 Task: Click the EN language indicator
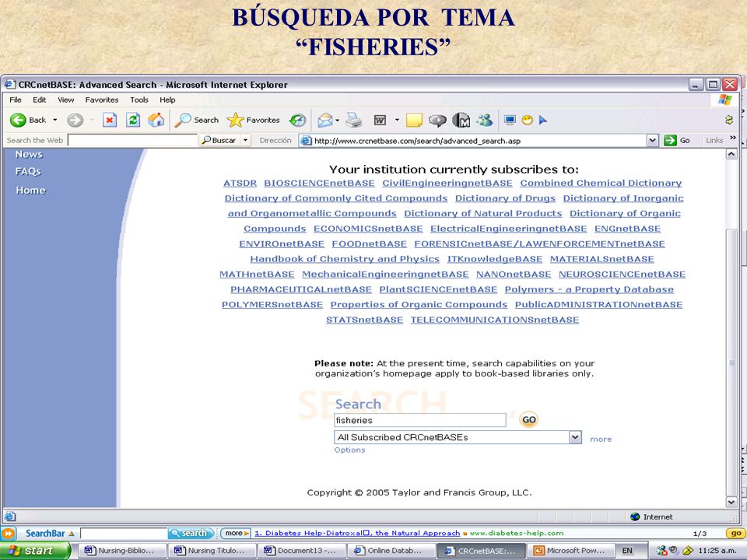pos(627,551)
